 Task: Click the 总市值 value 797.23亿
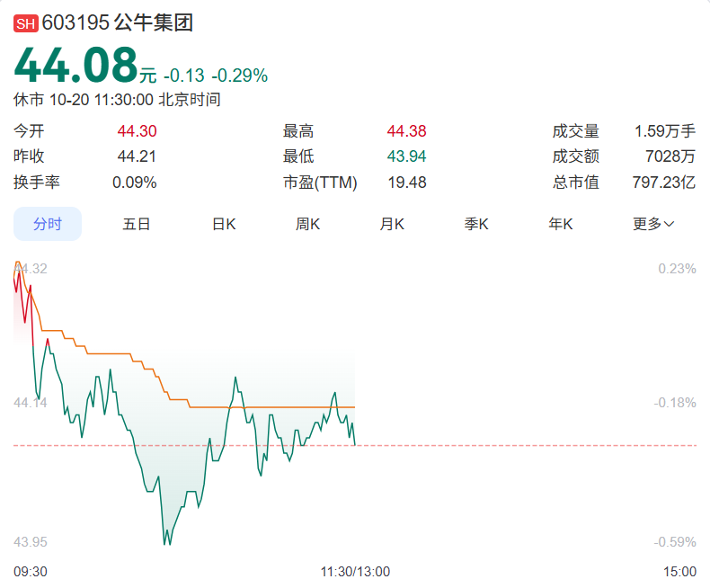(664, 183)
